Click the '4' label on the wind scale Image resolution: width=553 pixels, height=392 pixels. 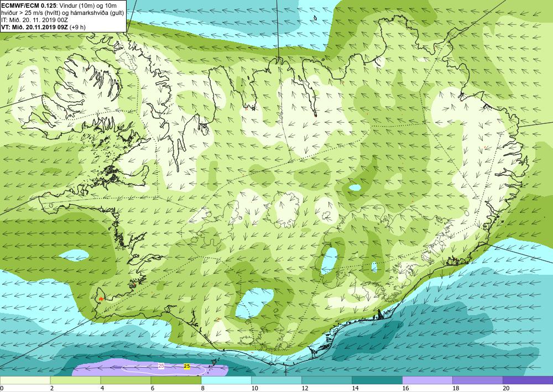pos(102,389)
